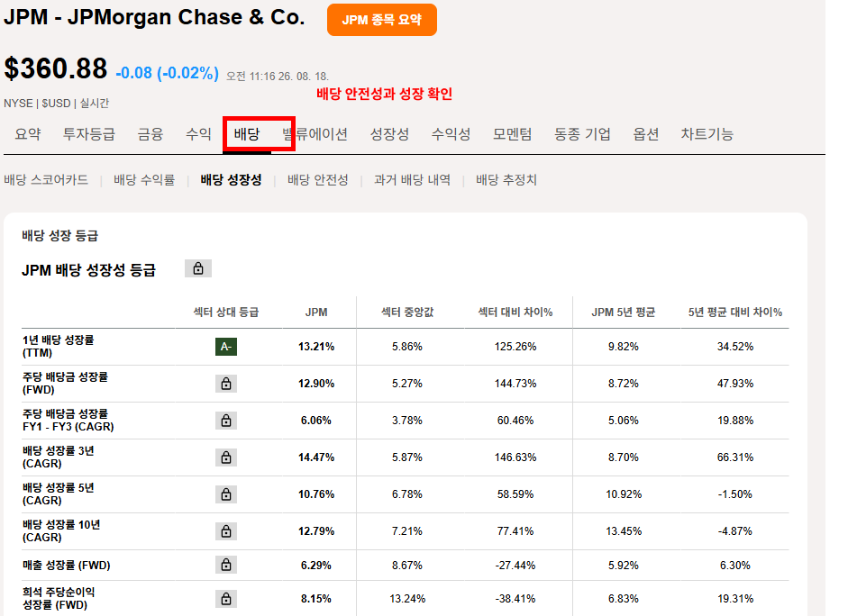
Task: Click lock icon in 희석 주당순이익 성장률 row
Action: coord(226,599)
